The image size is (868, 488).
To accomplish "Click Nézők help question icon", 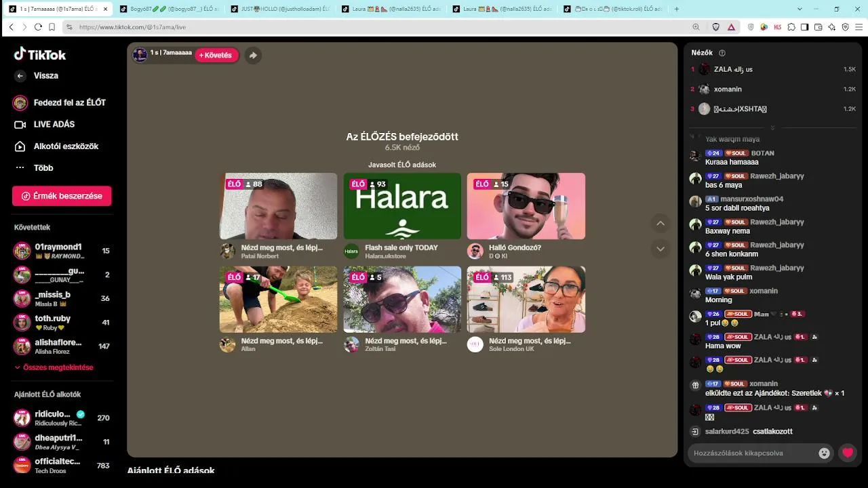I will click(x=722, y=53).
